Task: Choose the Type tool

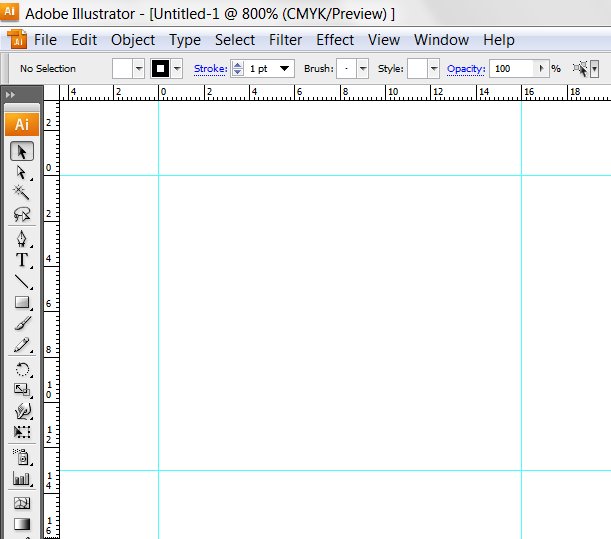Action: (x=22, y=260)
